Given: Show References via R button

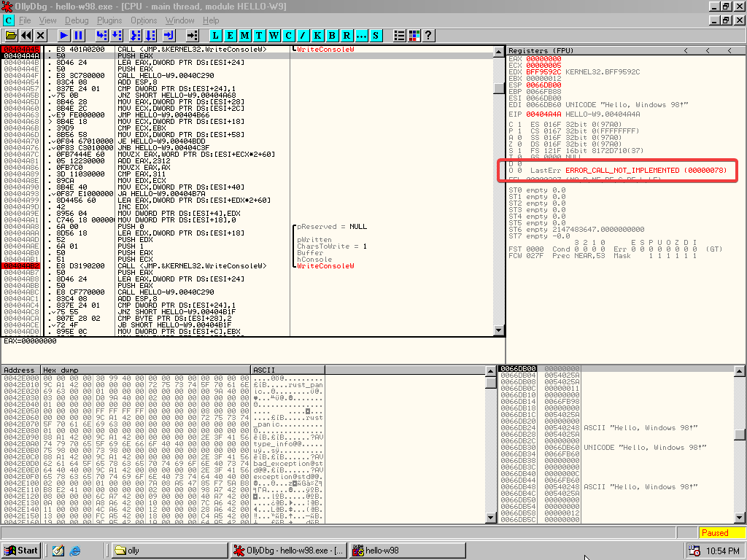Looking at the screenshot, I should [347, 36].
